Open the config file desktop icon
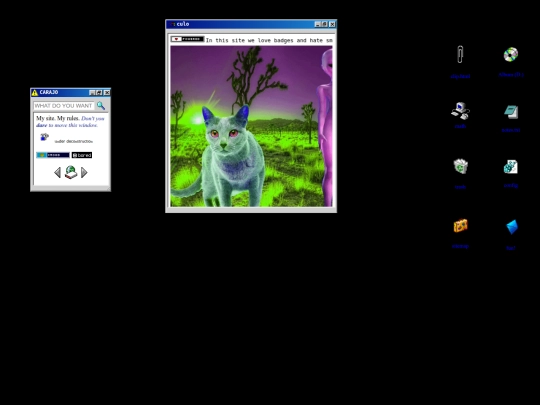This screenshot has height=405, width=540. [x=511, y=167]
